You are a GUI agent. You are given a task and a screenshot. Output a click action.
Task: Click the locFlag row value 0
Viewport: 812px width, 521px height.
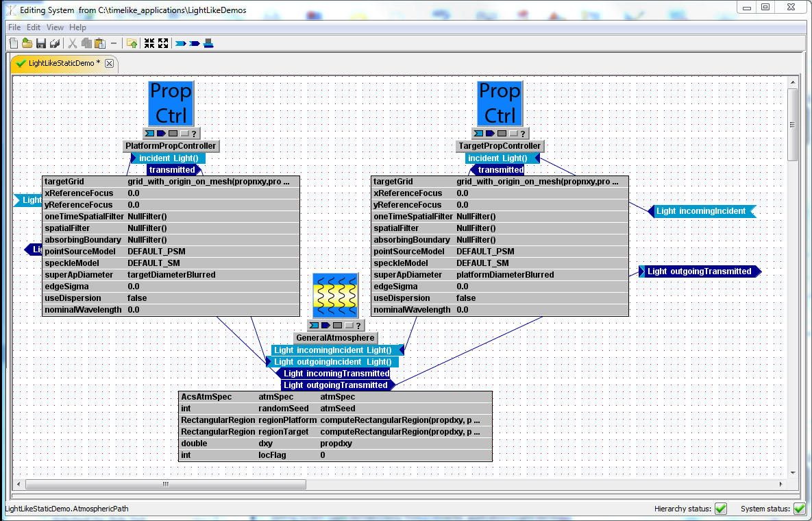tap(323, 455)
